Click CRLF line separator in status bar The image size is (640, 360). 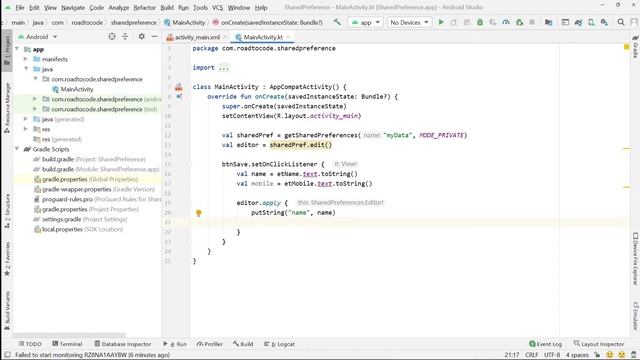(531, 355)
